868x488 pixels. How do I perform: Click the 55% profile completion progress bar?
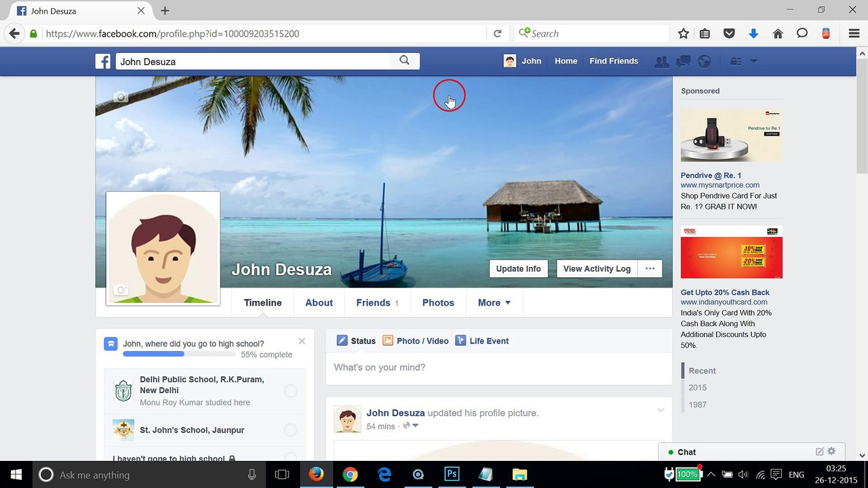click(x=179, y=354)
